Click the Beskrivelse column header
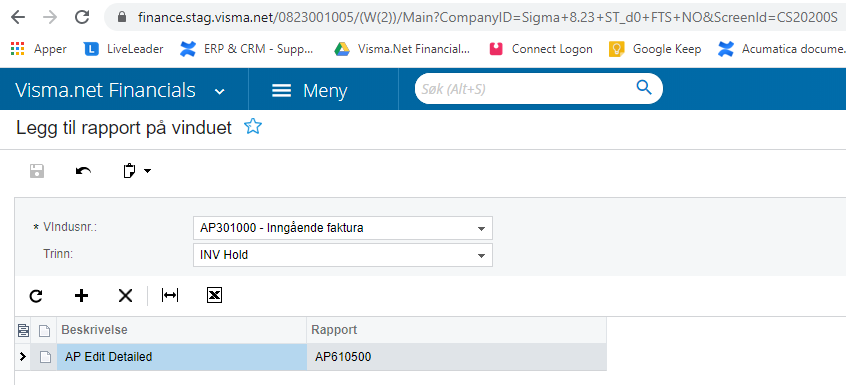The image size is (846, 385). (182, 330)
